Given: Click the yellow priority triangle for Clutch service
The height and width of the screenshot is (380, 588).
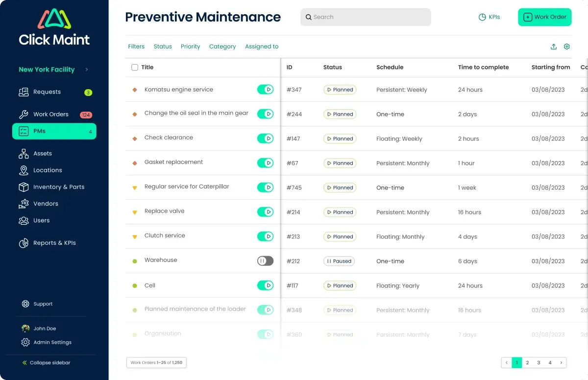Looking at the screenshot, I should (135, 237).
